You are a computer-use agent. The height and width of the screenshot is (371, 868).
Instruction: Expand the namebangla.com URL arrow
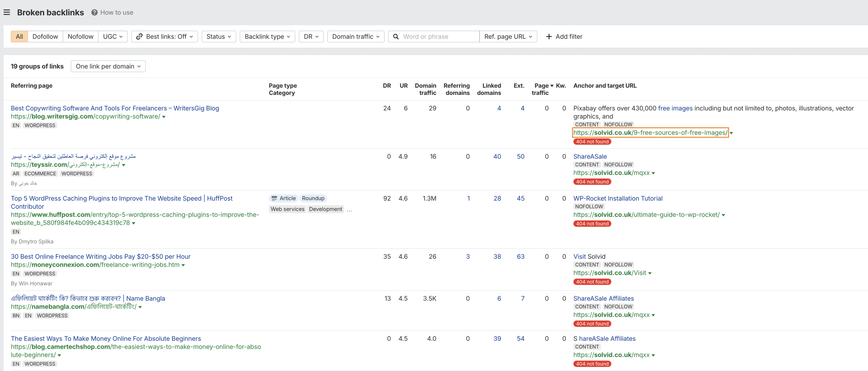click(x=140, y=307)
